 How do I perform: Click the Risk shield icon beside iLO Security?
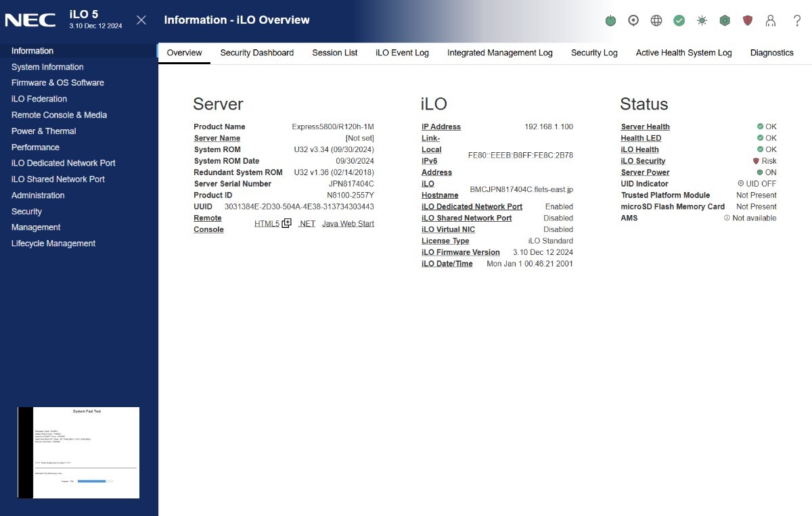coord(756,161)
